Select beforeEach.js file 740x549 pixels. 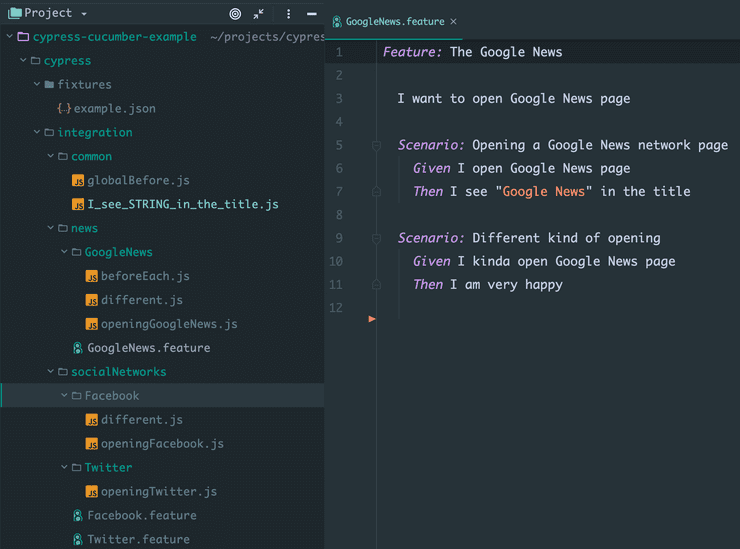pyautogui.click(x=145, y=276)
